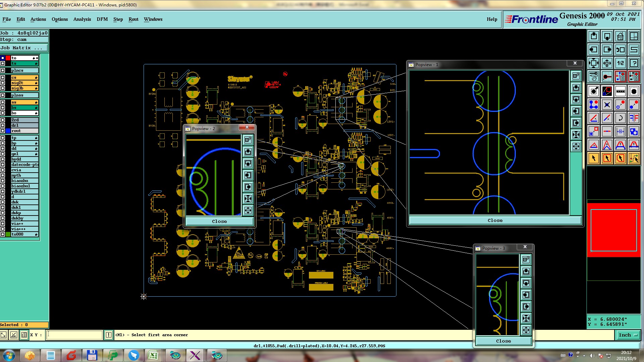Open the Inch units dropdown

tap(628, 335)
